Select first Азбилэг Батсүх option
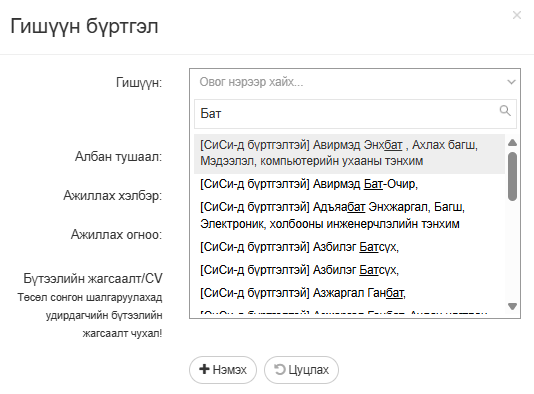 click(x=349, y=247)
